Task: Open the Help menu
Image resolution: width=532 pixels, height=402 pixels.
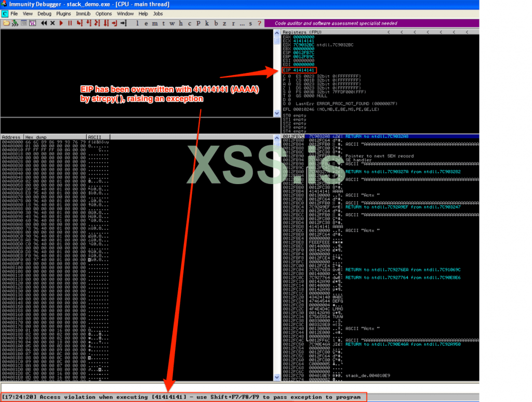Action: click(x=143, y=14)
